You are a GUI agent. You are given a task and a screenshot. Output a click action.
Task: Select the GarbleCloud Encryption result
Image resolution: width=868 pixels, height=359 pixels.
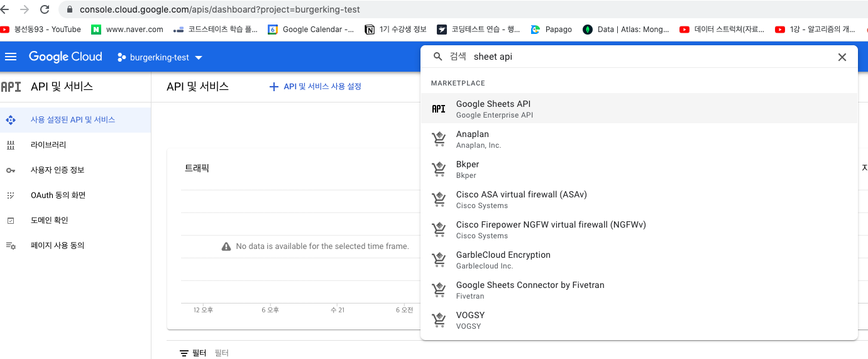coord(639,260)
